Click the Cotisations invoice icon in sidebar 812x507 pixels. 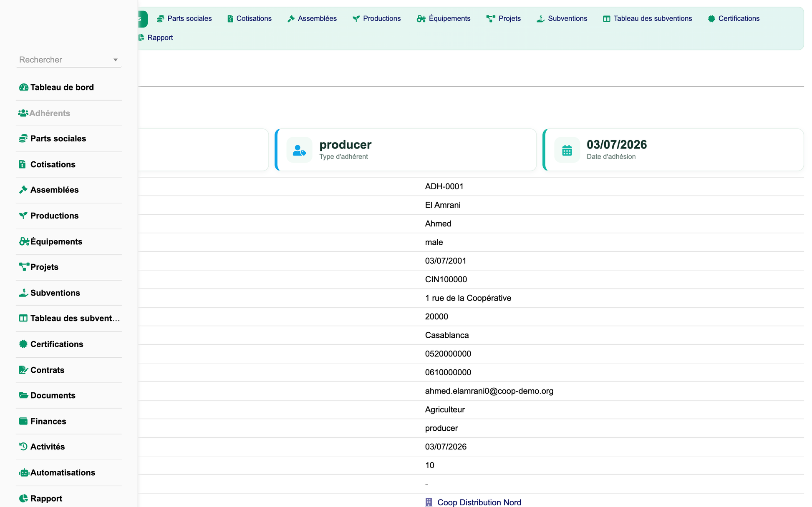click(x=23, y=164)
